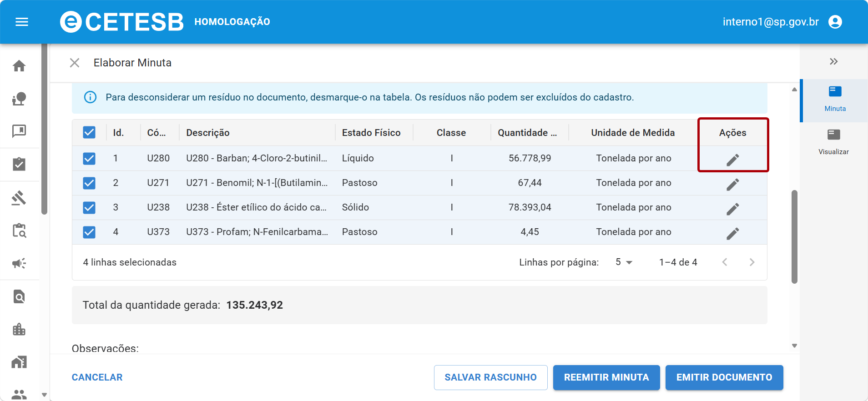Open user account avatar icon

click(835, 22)
